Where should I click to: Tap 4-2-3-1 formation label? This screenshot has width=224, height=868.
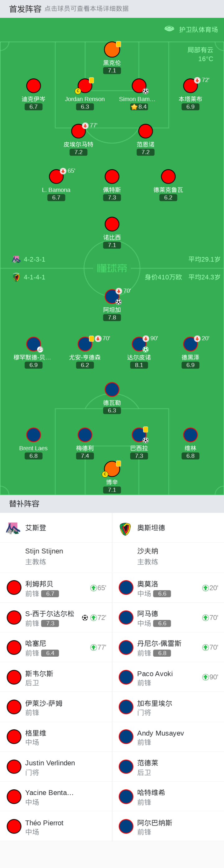35,259
